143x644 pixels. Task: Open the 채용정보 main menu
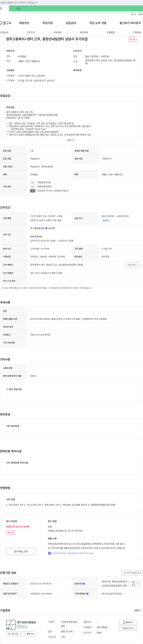pyautogui.click(x=24, y=23)
